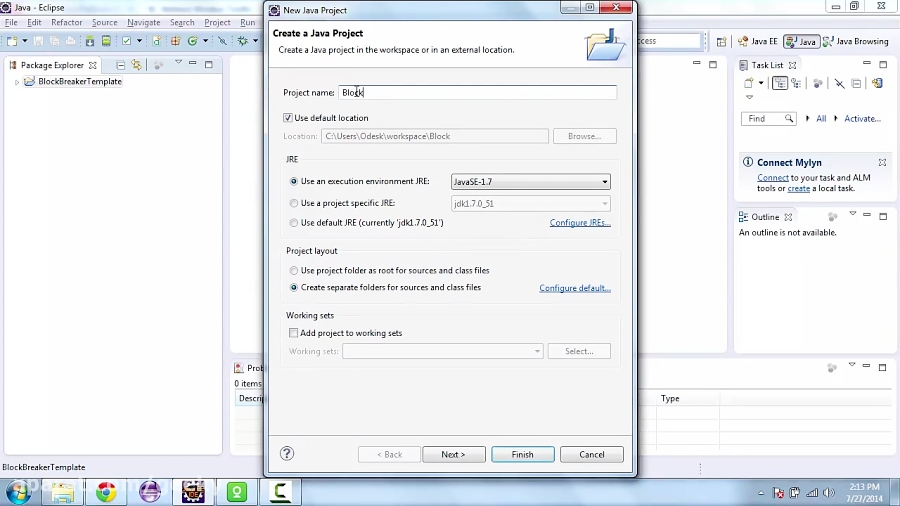The height and width of the screenshot is (506, 900).
Task: Open the JavaSE-1.7 execution environment dropdown
Action: tap(530, 182)
